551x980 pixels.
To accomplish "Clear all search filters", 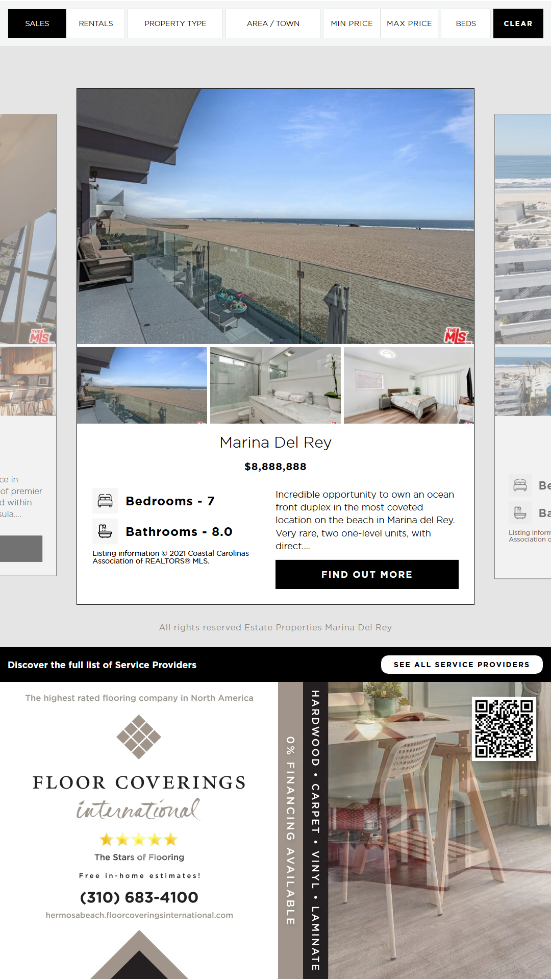I will pyautogui.click(x=518, y=23).
